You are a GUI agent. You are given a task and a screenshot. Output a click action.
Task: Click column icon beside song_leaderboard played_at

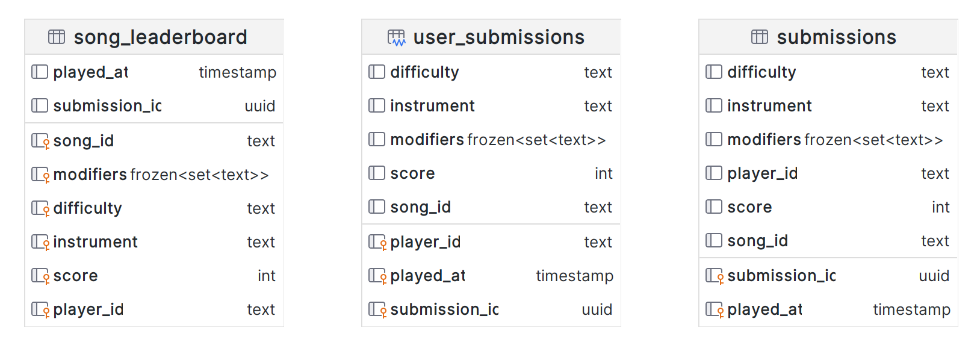click(40, 72)
